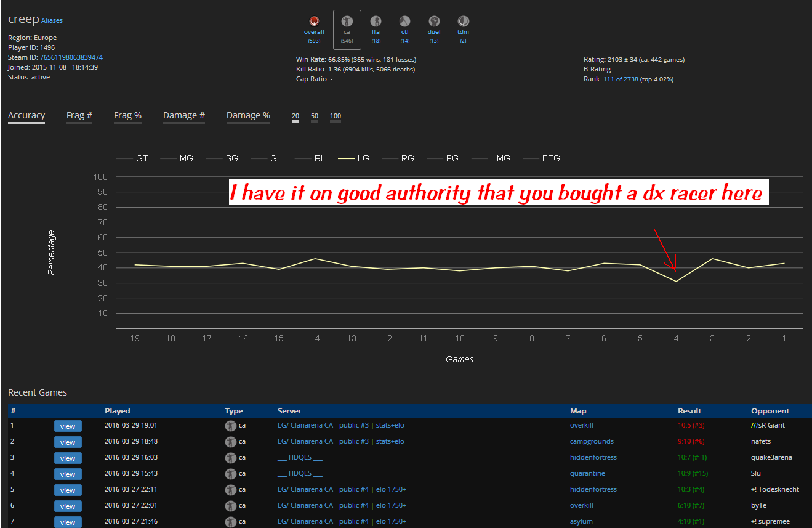This screenshot has width=812, height=528.
Task: Select the ffa game mode icon
Action: click(376, 22)
